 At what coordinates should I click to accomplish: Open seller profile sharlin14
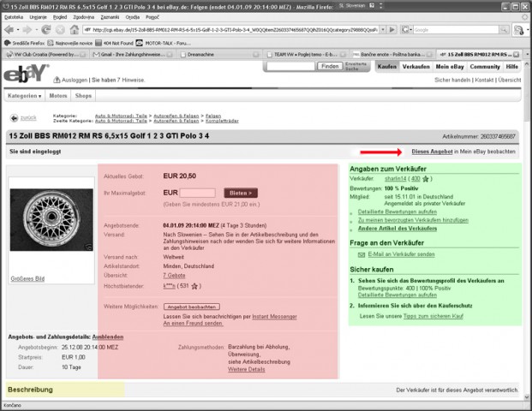coord(395,179)
